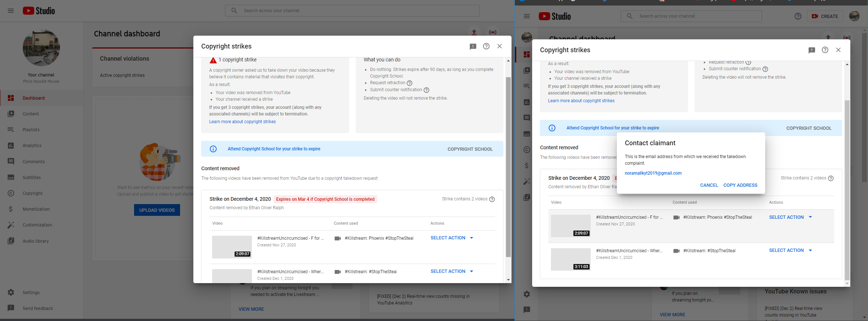Click help icon beside Request retraction, left dialog
868x321 pixels.
[410, 83]
